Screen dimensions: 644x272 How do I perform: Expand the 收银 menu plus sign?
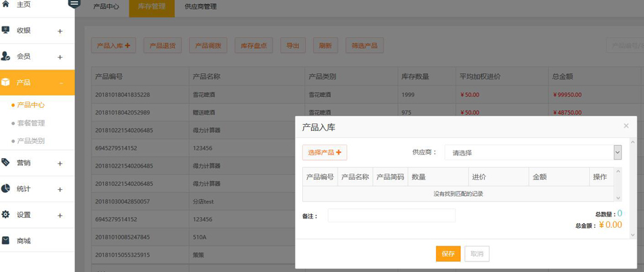point(60,31)
